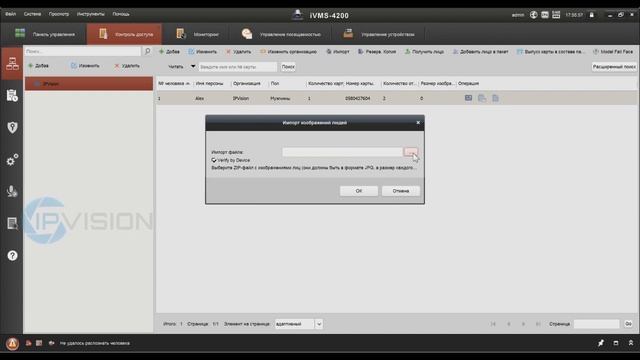640x360 pixels.
Task: Open the адаптивный items-per-page dropdown
Action: tap(319, 324)
